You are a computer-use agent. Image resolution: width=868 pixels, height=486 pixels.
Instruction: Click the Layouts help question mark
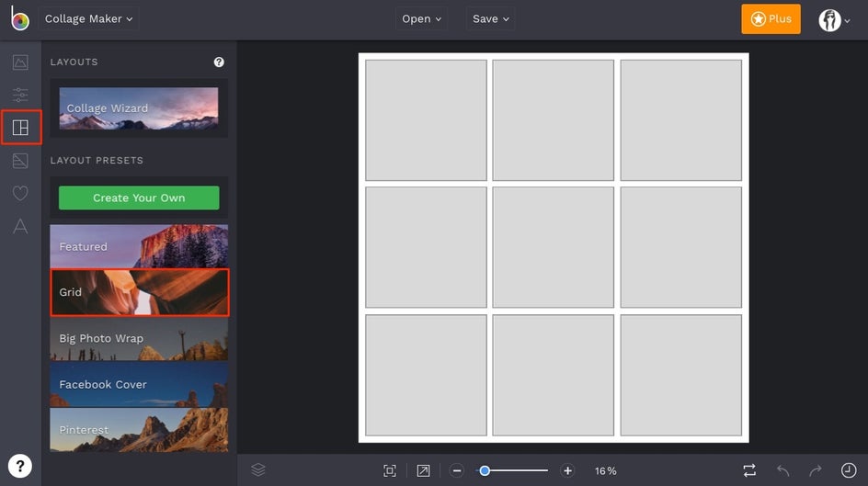click(219, 62)
